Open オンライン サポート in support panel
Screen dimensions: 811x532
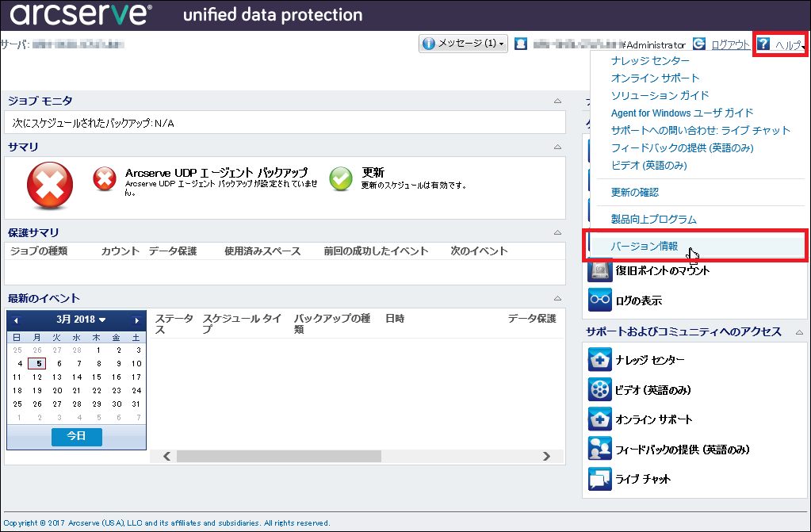click(x=653, y=419)
